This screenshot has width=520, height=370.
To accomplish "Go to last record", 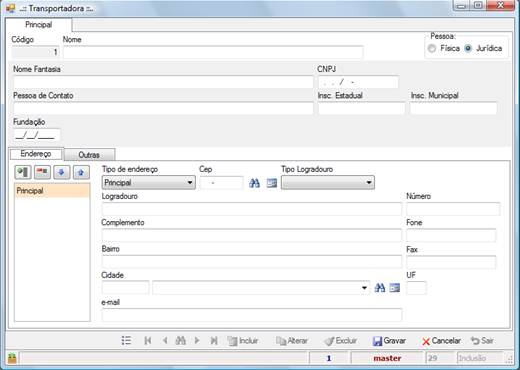I will click(x=214, y=341).
